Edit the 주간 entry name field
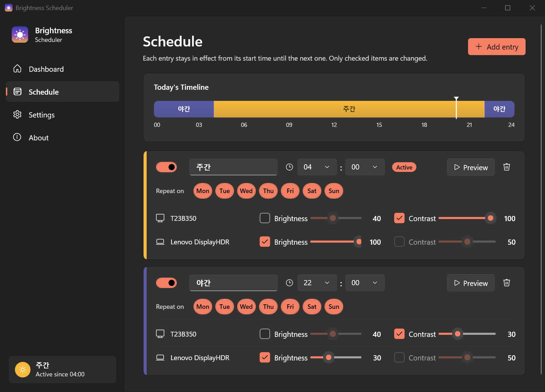This screenshot has height=392, width=545. [233, 167]
